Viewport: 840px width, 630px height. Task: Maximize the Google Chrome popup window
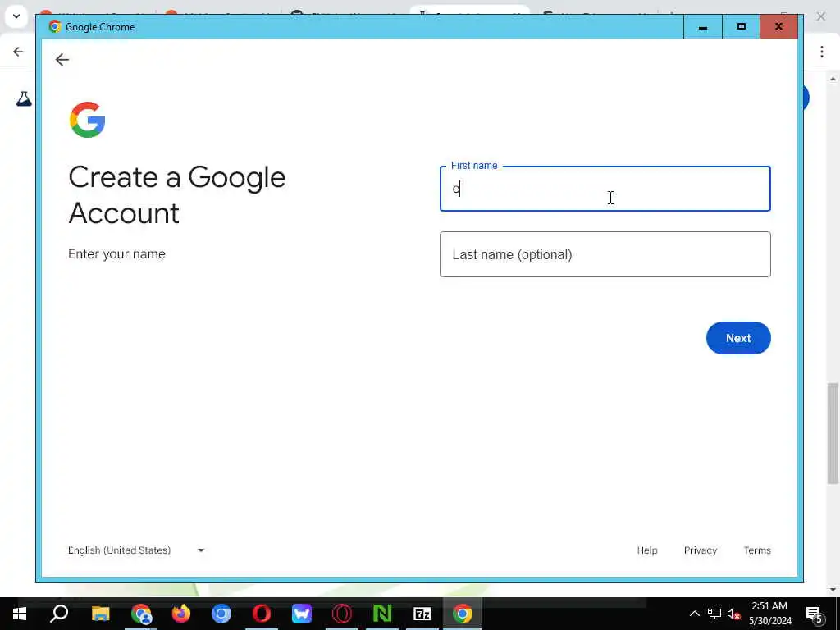tap(741, 27)
